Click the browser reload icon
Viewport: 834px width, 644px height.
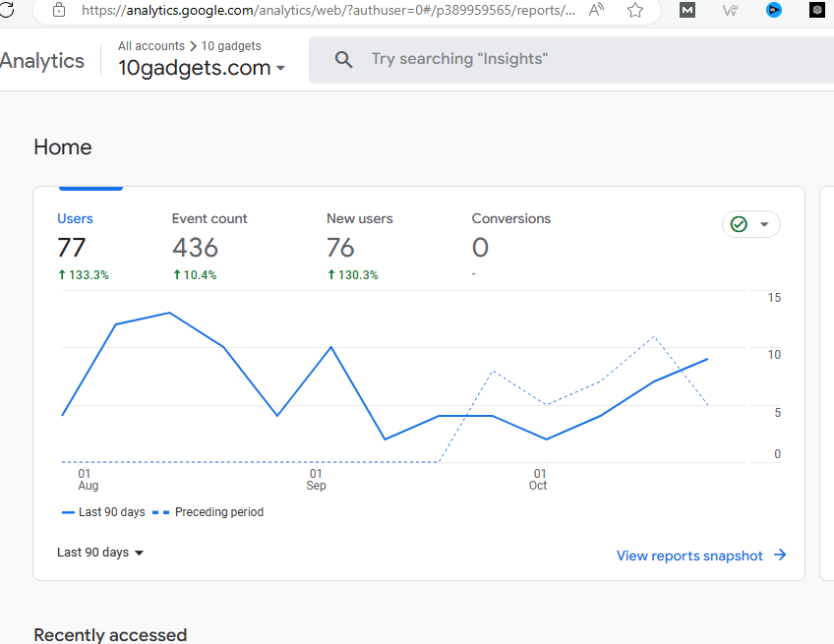[x=6, y=9]
